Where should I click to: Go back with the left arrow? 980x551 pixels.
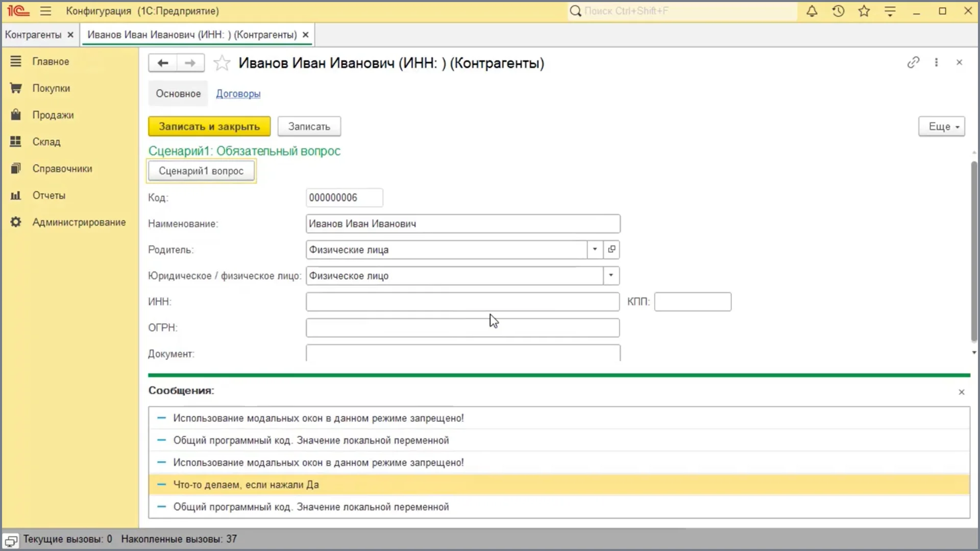[163, 63]
